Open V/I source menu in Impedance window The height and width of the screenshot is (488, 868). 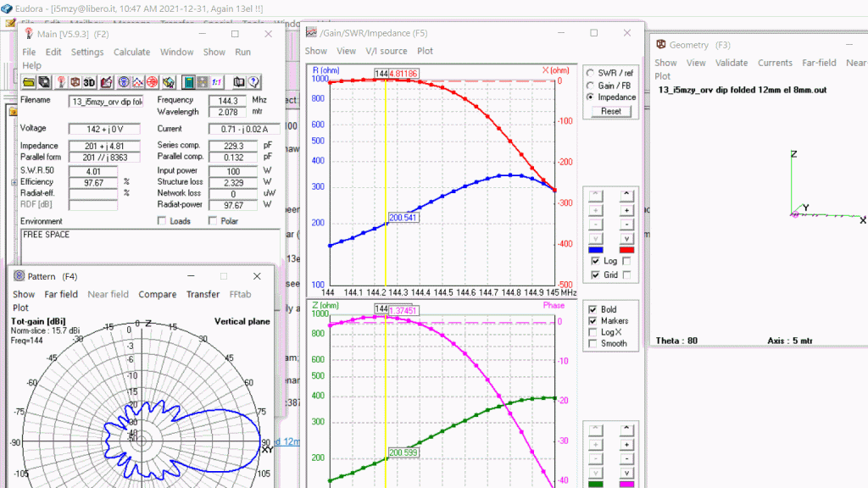[x=386, y=51]
